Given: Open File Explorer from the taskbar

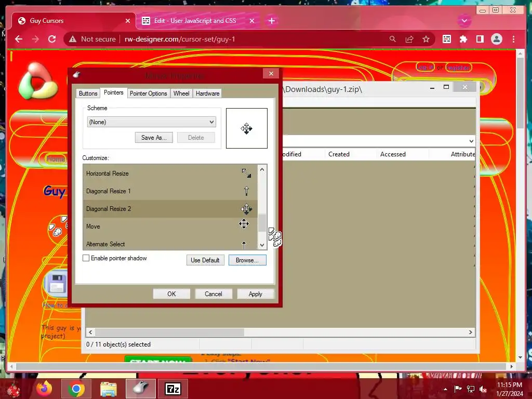Looking at the screenshot, I should 108,389.
